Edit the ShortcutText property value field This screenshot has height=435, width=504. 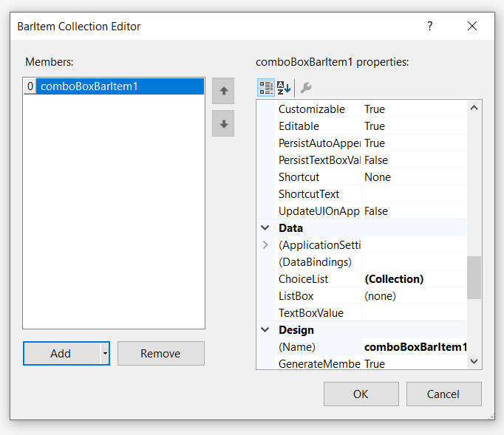pyautogui.click(x=414, y=194)
